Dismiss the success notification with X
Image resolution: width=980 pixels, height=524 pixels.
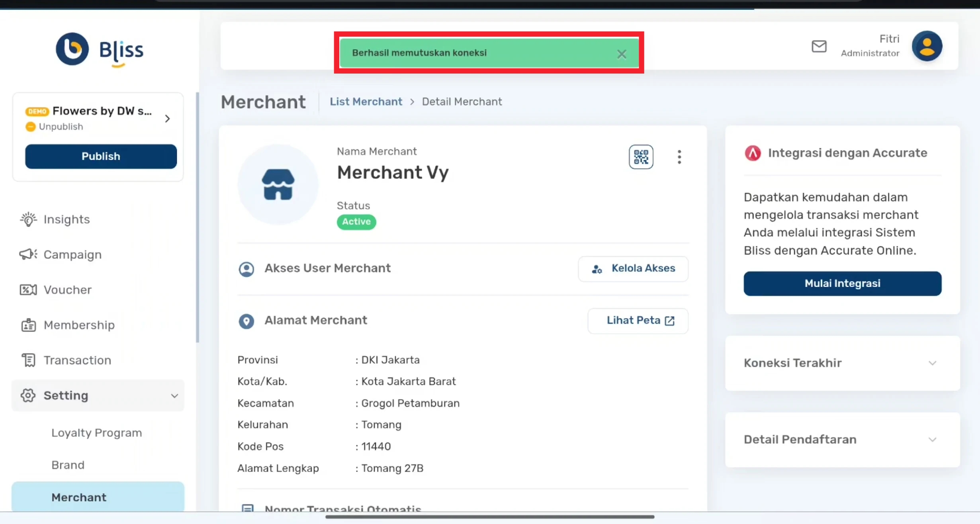click(x=621, y=54)
